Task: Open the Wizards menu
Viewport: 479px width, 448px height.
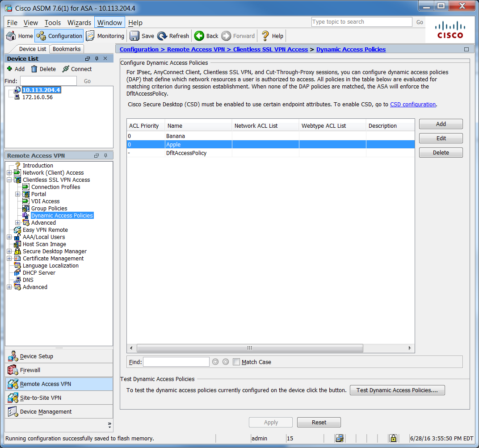Action: pos(79,23)
